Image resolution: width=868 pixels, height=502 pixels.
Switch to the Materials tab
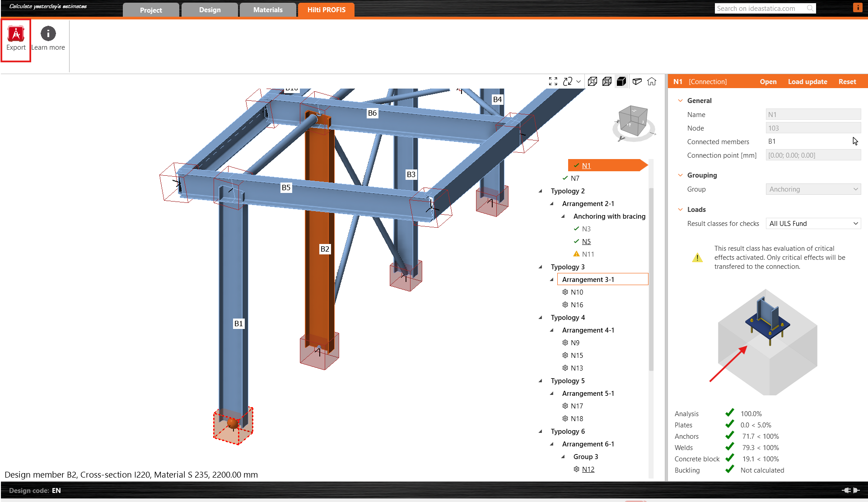coord(267,9)
